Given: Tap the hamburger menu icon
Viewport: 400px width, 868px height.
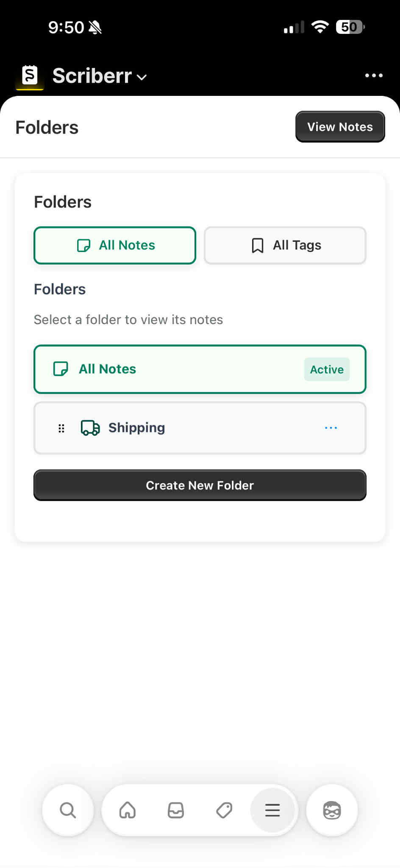Looking at the screenshot, I should [x=272, y=810].
